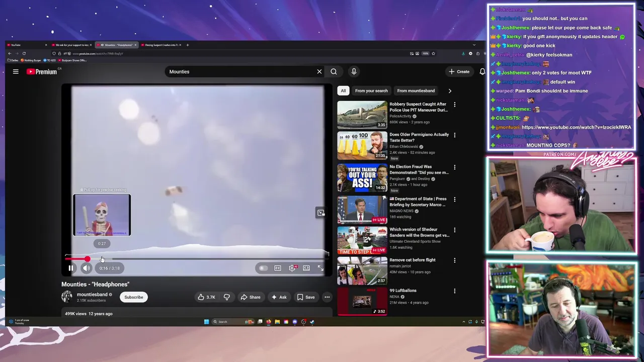644x362 pixels.
Task: List all browser tabs dropdown
Action: click(473, 45)
